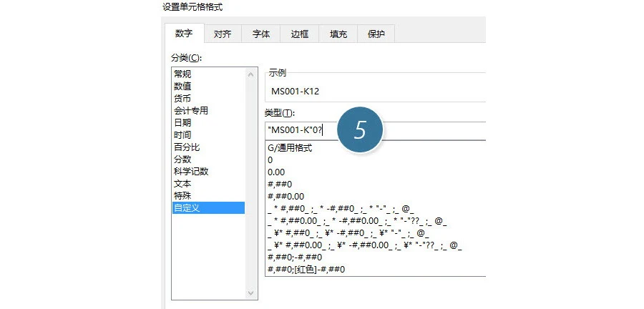The image size is (644, 309).
Task: Open the 对齐 tab
Action: (x=223, y=34)
